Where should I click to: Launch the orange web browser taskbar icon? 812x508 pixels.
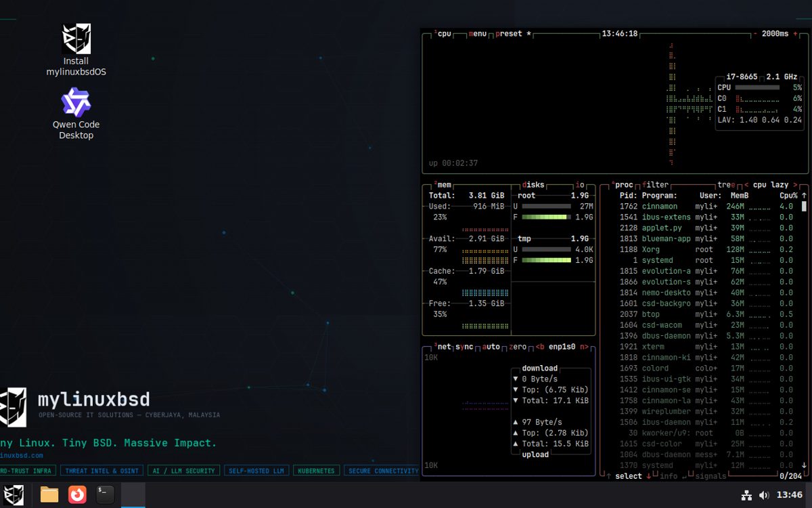77,494
